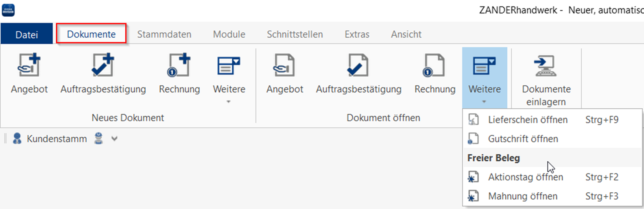Image resolution: width=644 pixels, height=209 pixels.
Task: Choose Gutschrift öffnen menu entry
Action: [x=523, y=139]
